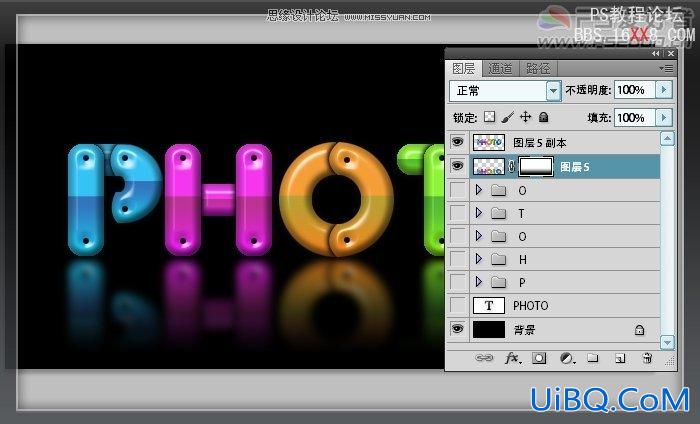Create a new group with the folder icon
The height and width of the screenshot is (424, 700).
tap(593, 357)
